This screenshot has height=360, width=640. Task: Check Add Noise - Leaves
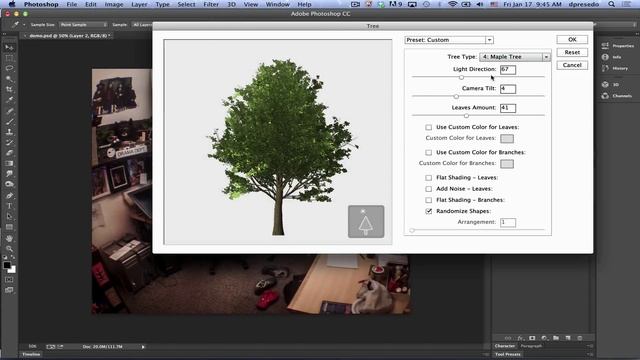click(x=429, y=189)
